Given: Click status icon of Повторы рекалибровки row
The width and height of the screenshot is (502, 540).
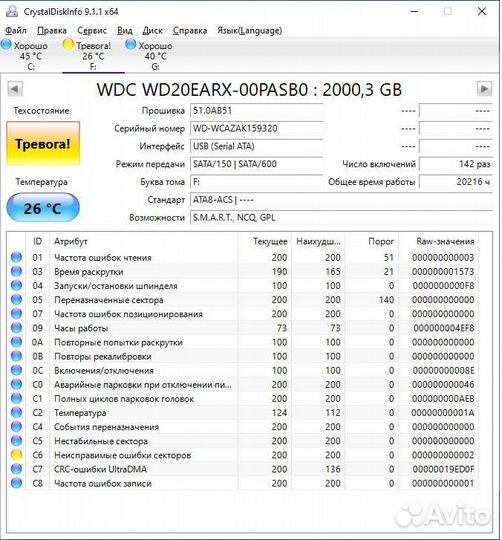Looking at the screenshot, I should [16, 356].
